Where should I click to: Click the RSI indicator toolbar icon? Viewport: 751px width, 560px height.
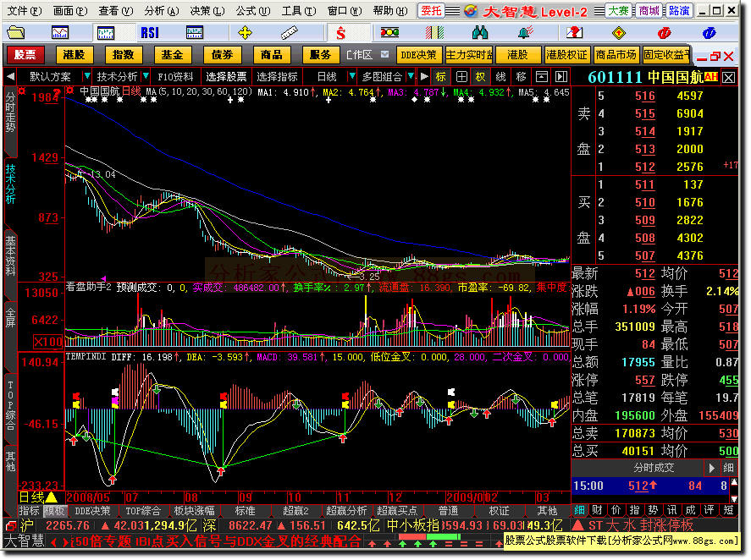(x=150, y=32)
